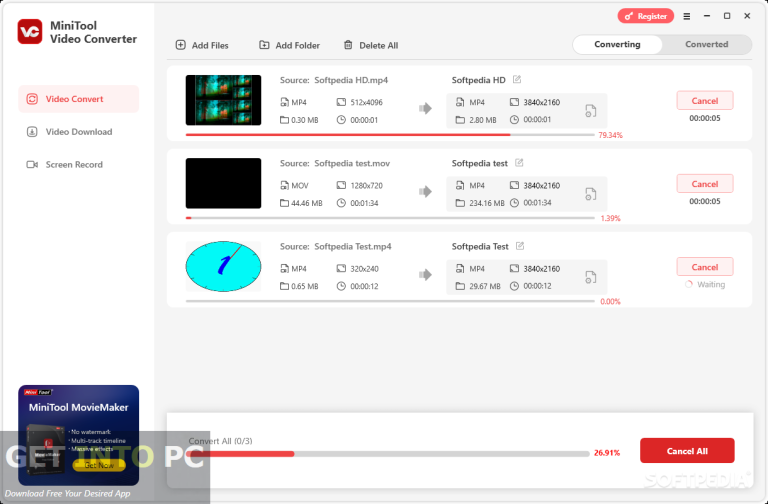The image size is (768, 504).
Task: Click the clock thumbnail of Softpedia Test.mp4
Action: pos(223,266)
